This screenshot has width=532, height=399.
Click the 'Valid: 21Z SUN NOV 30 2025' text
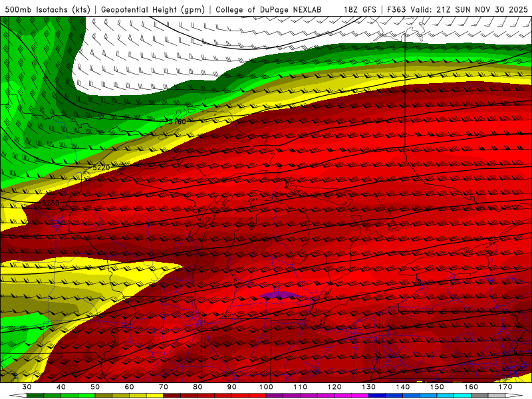(469, 9)
